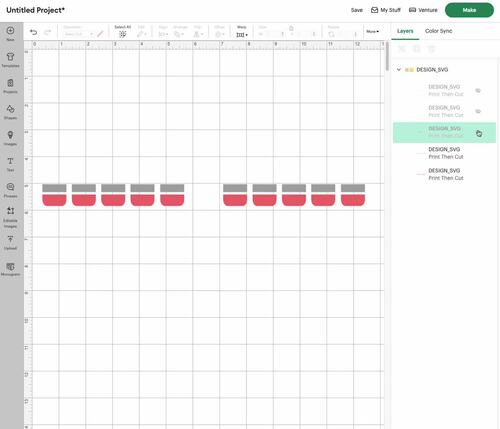Click the Delete icon above layers list
Image resolution: width=500 pixels, height=429 pixels.
431,49
